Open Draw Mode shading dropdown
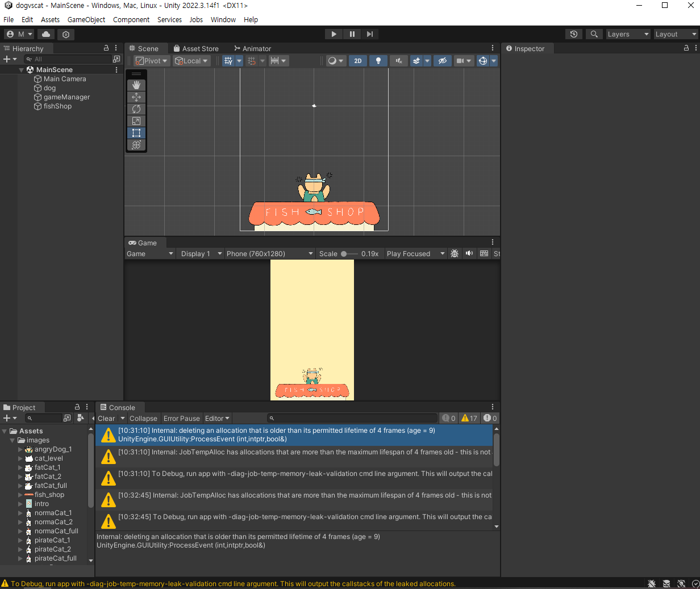This screenshot has width=700, height=589. [x=336, y=61]
